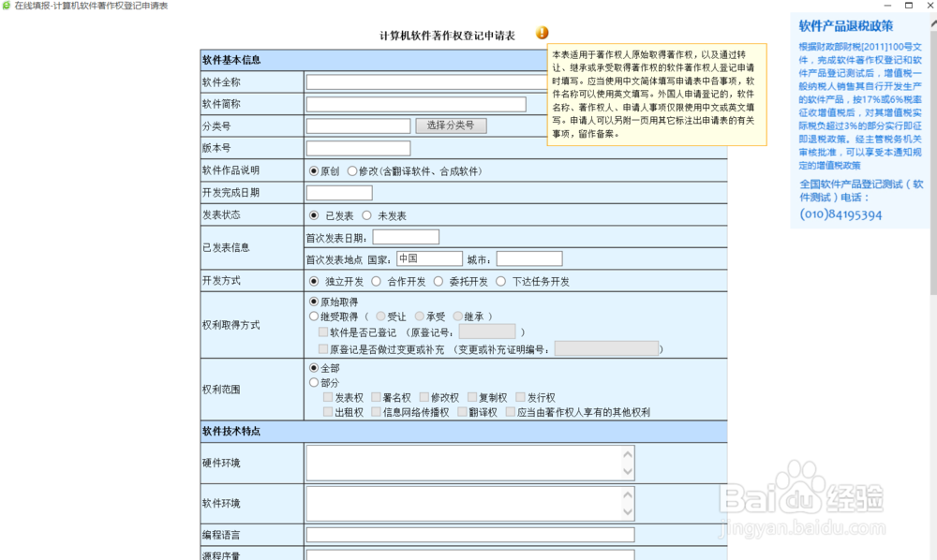Check the 信息网络传播权 checkbox
The width and height of the screenshot is (937, 560).
[376, 411]
